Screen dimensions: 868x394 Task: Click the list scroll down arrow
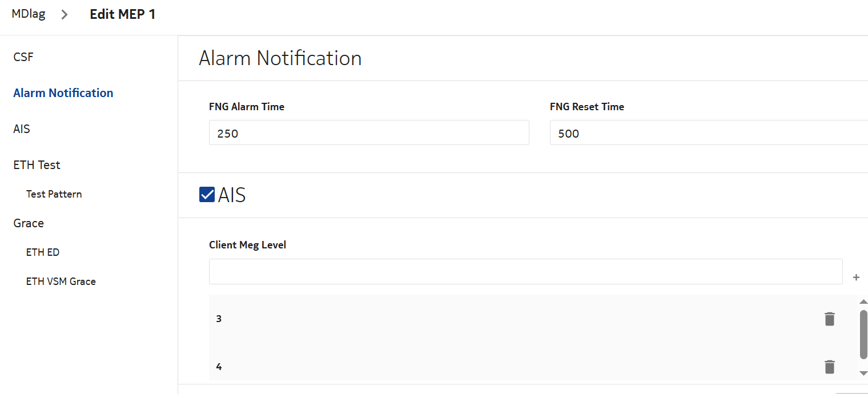pyautogui.click(x=863, y=373)
